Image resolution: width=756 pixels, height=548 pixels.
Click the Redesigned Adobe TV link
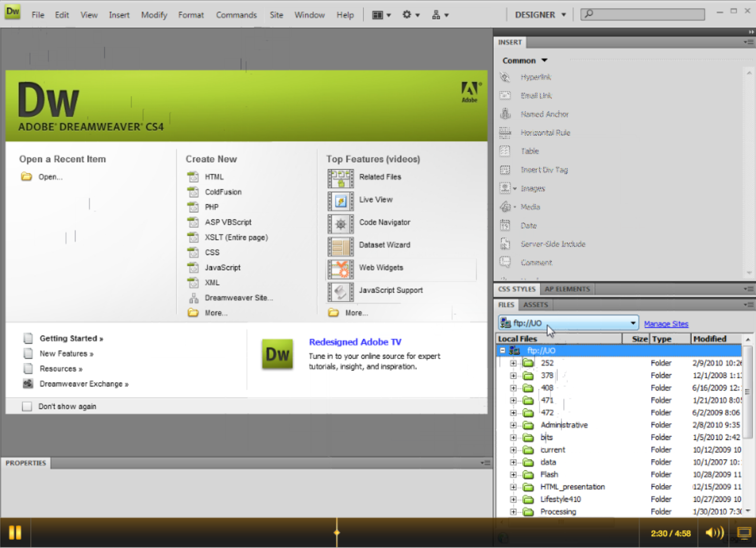pos(355,342)
